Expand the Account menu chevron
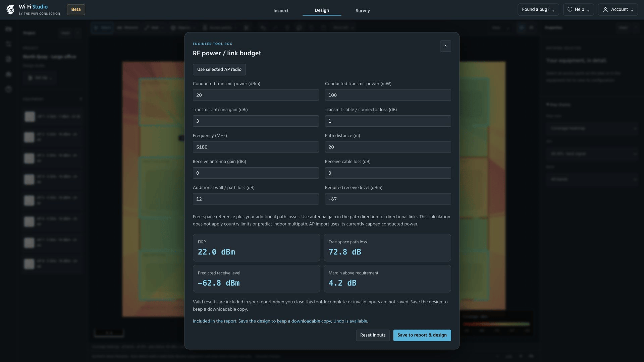The width and height of the screenshot is (644, 362). (x=632, y=10)
